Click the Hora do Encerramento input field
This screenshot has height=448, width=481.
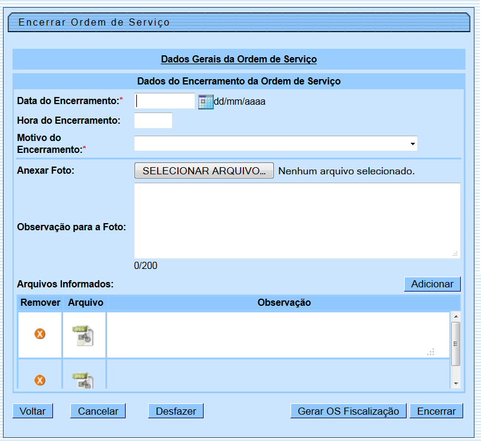154,120
